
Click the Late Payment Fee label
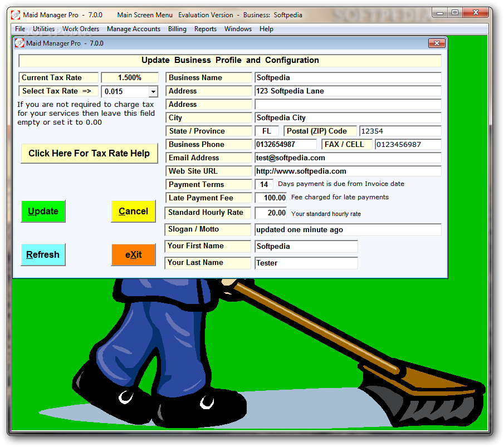[209, 198]
